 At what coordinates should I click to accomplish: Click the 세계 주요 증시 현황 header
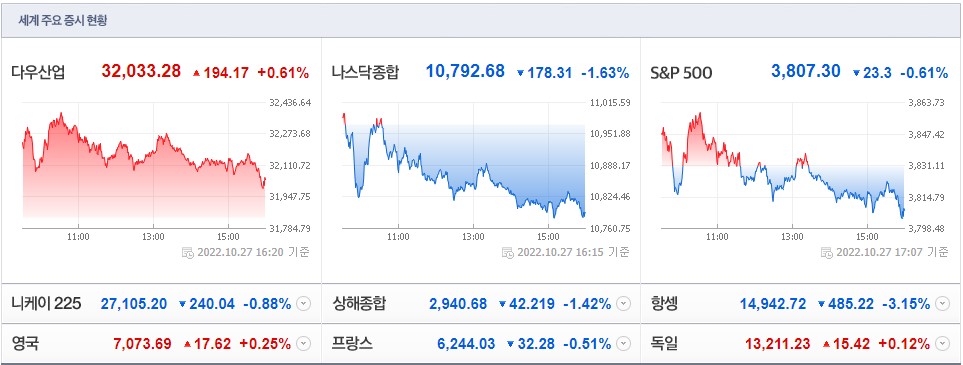pos(71,20)
